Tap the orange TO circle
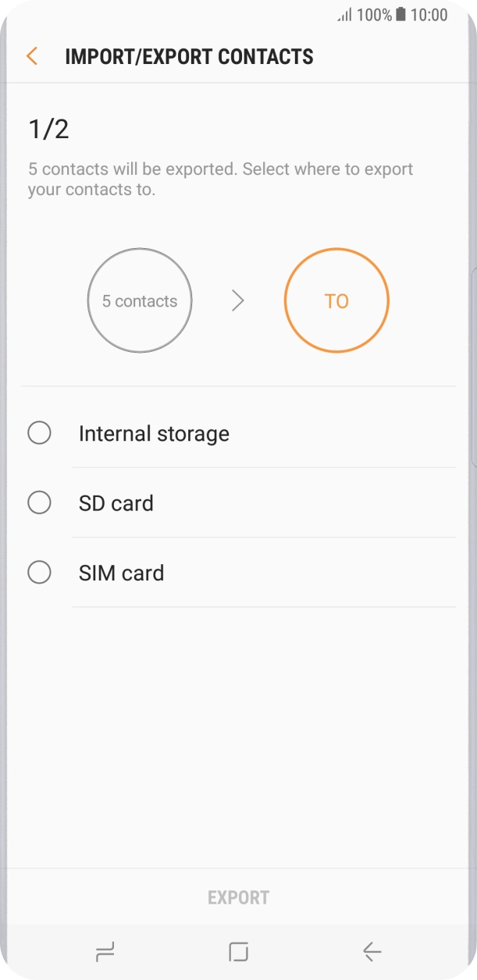Image resolution: width=477 pixels, height=980 pixels. pyautogui.click(x=336, y=300)
